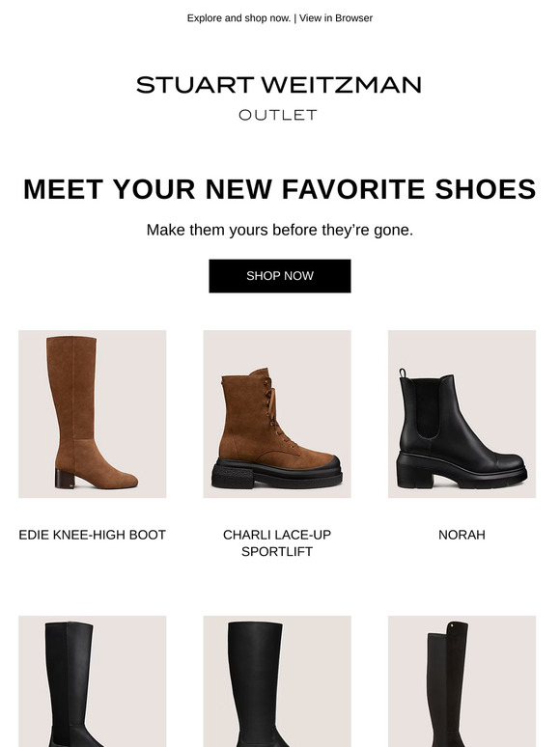The width and height of the screenshot is (560, 747).
Task: Open the bottom-right black suede boot image
Action: coord(462,681)
